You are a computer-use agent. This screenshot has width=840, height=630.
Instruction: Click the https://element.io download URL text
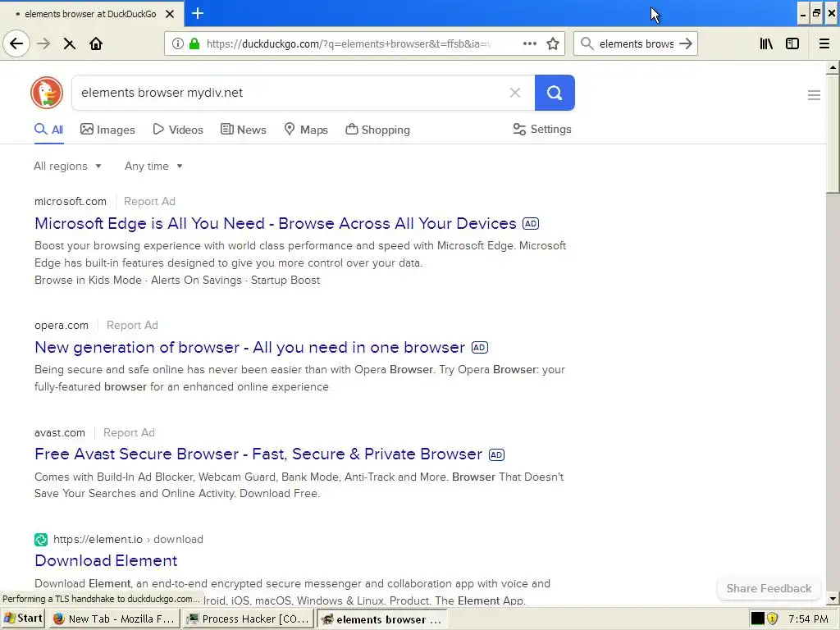(128, 540)
